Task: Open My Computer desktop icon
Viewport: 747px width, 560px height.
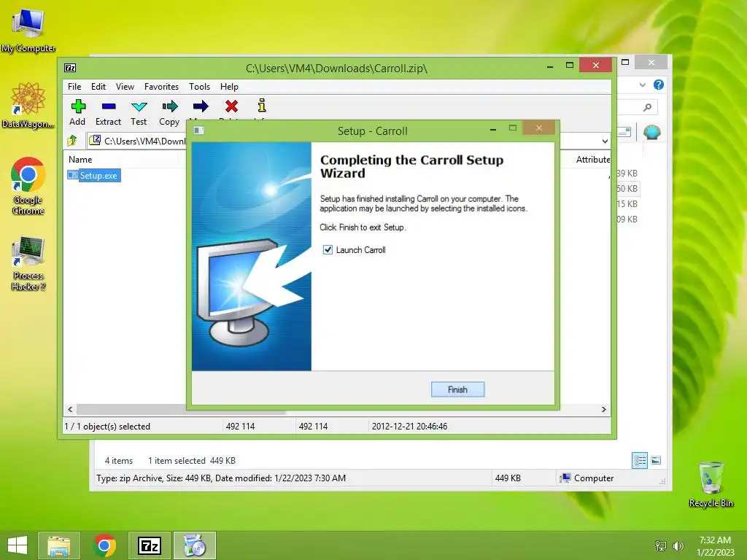Action: (x=28, y=30)
